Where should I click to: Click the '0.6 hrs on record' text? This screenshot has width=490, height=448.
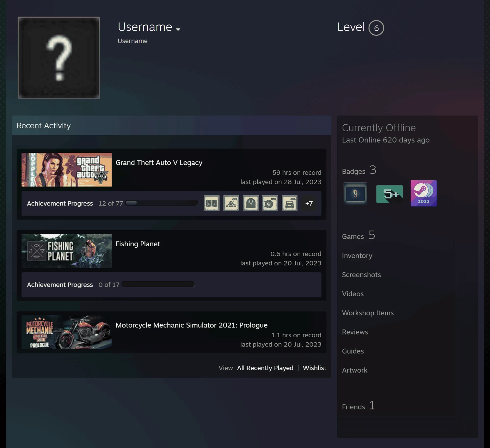point(296,254)
